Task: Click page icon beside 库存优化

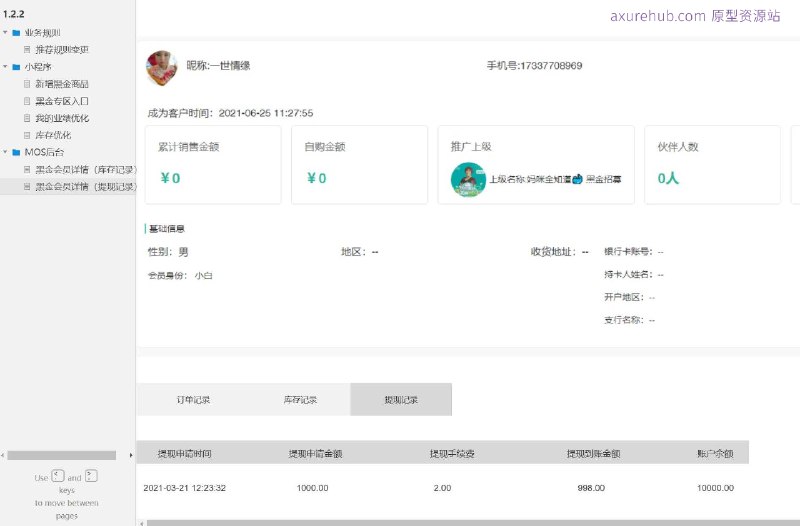Action: coord(27,135)
